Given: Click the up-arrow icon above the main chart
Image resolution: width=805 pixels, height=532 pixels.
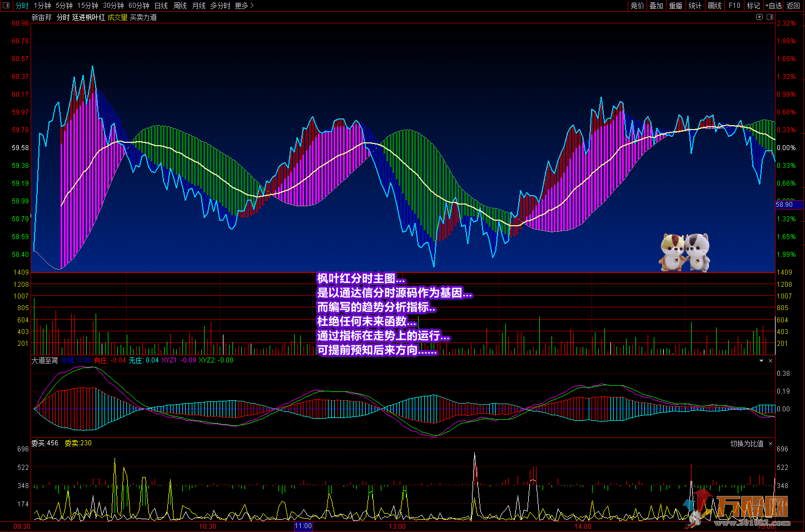Looking at the screenshot, I should pyautogui.click(x=759, y=17).
